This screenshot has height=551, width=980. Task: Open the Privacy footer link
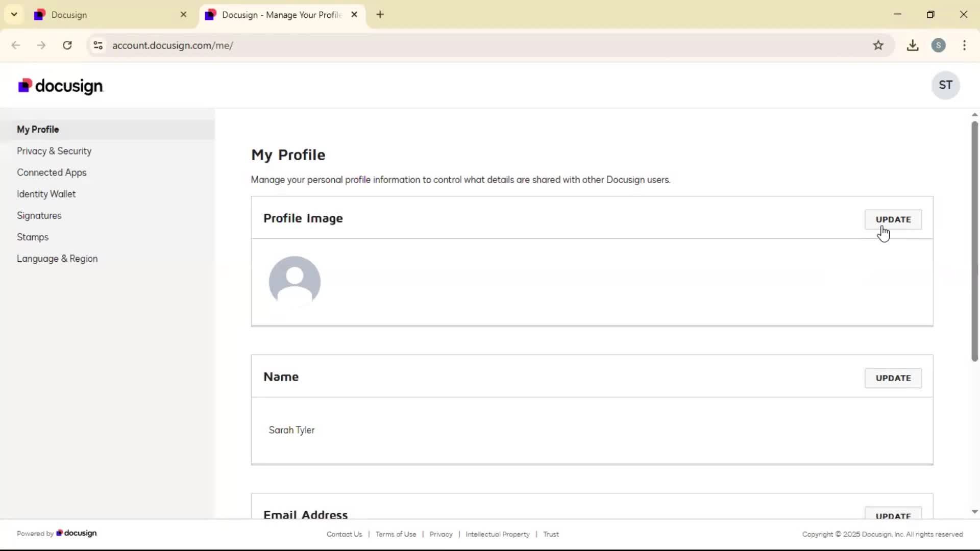441,534
